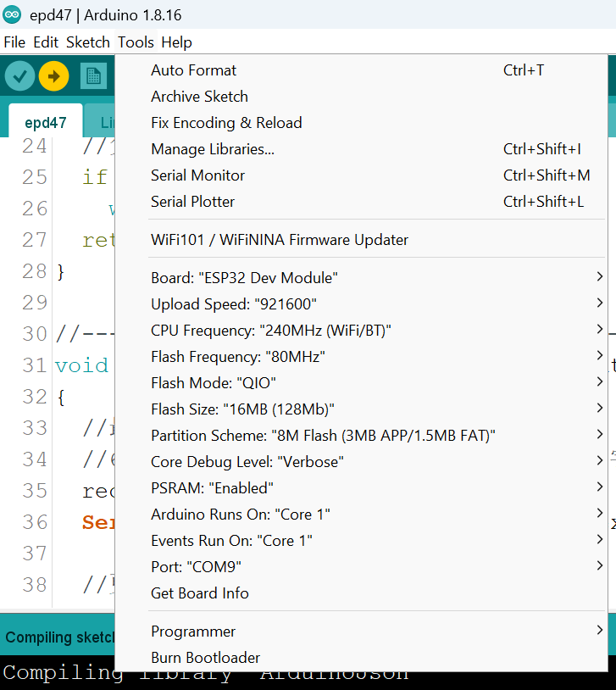Expand the Board "ESP32 Dev Module" submenu
The height and width of the screenshot is (690, 616).
(x=245, y=278)
